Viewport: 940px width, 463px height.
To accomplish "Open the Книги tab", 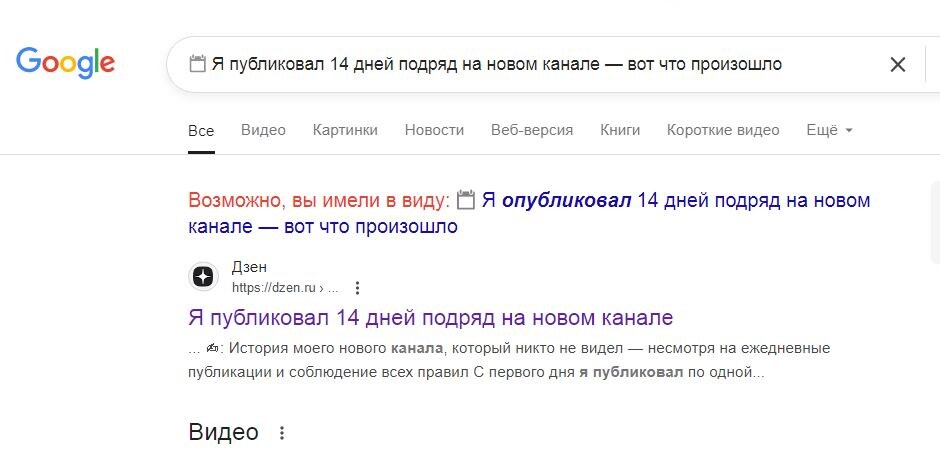I will point(620,130).
